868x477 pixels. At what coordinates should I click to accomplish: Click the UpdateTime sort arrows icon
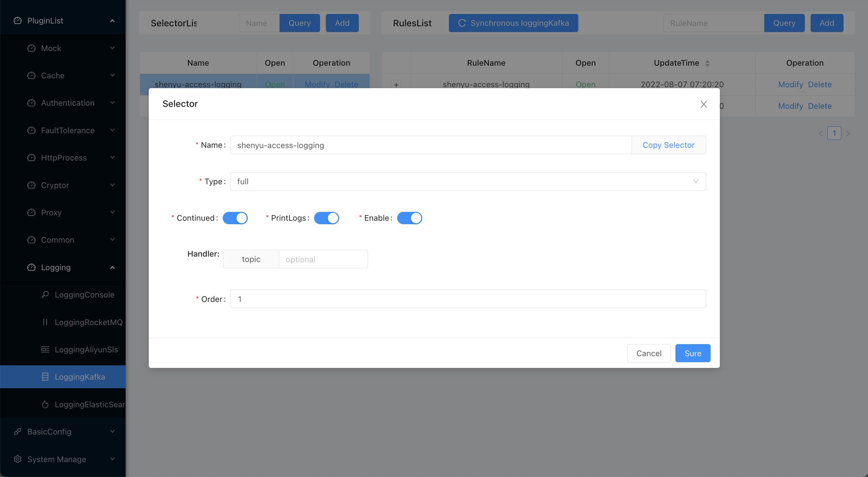707,63
